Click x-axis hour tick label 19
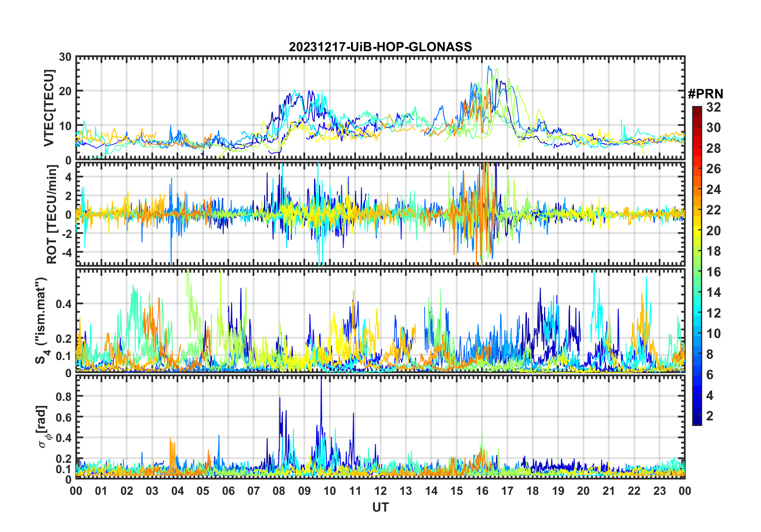This screenshot has width=761, height=532. [x=558, y=491]
